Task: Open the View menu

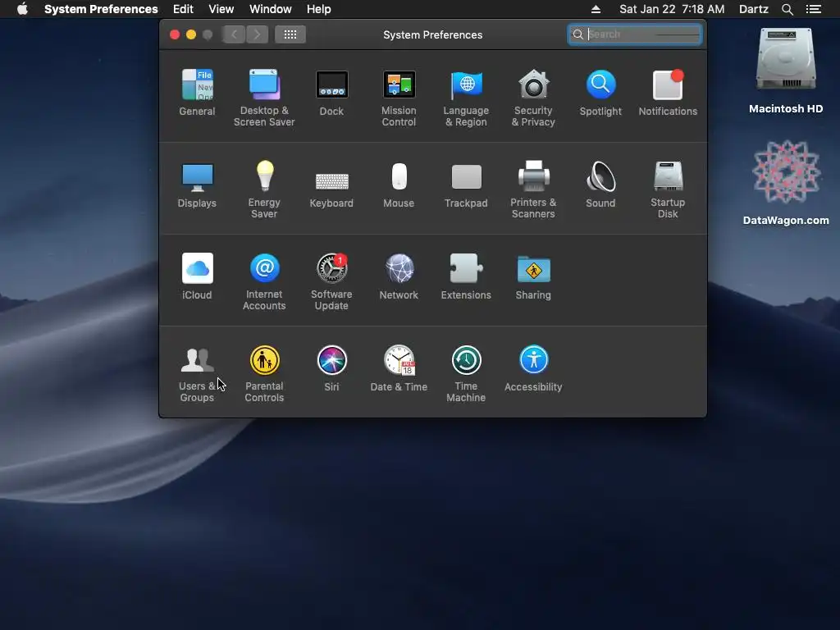Action: 221,9
